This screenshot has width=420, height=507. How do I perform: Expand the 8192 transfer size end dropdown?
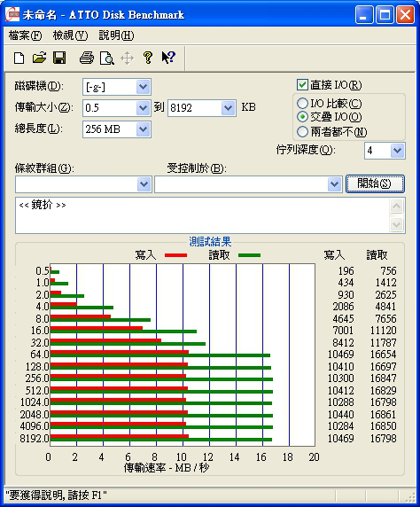pyautogui.click(x=228, y=108)
